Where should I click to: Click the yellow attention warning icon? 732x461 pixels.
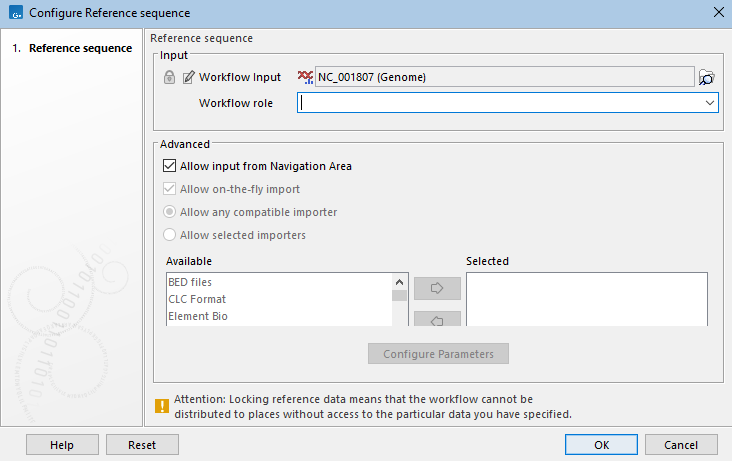[x=162, y=406]
